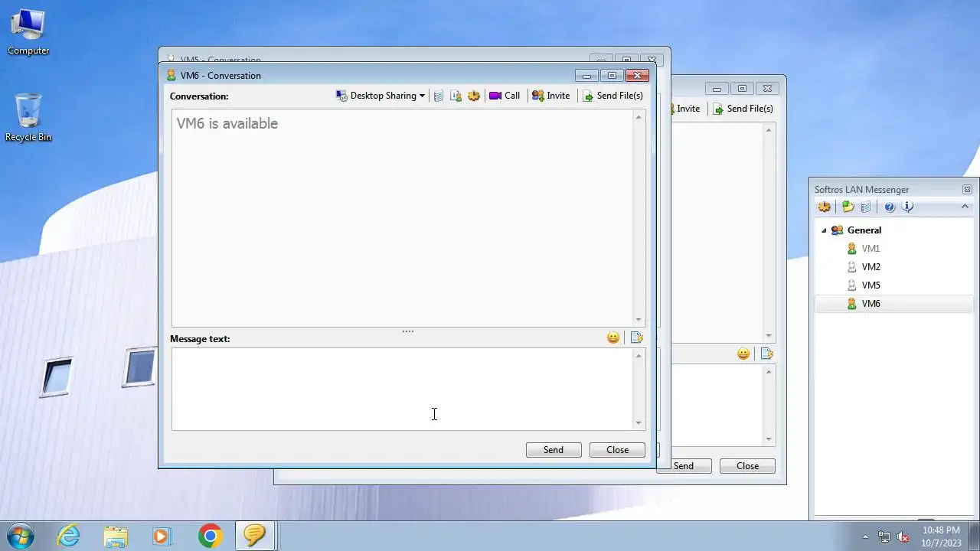Open About info bubble icon in Messenger panel
Screen dimensions: 980x551
pos(907,207)
